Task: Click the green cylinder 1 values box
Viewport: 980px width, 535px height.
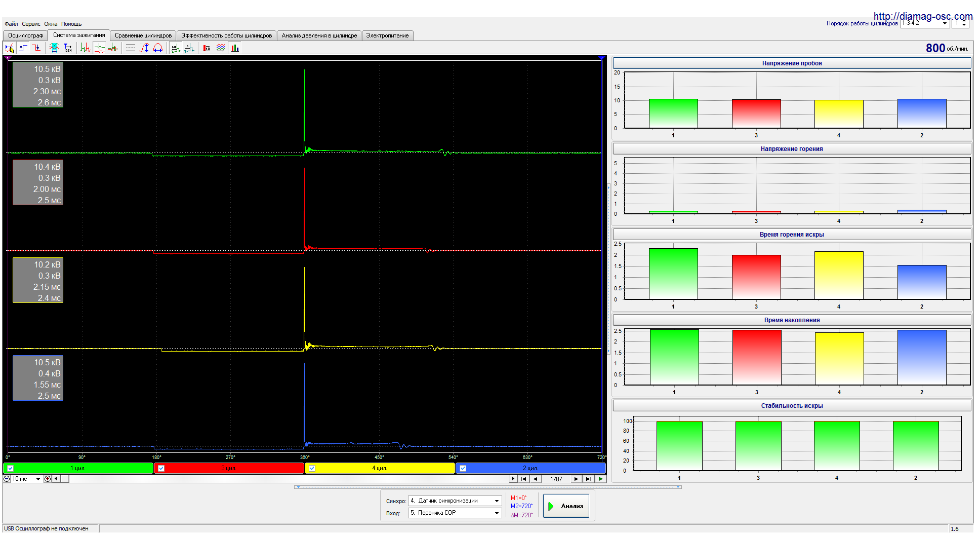Action: pyautogui.click(x=38, y=85)
